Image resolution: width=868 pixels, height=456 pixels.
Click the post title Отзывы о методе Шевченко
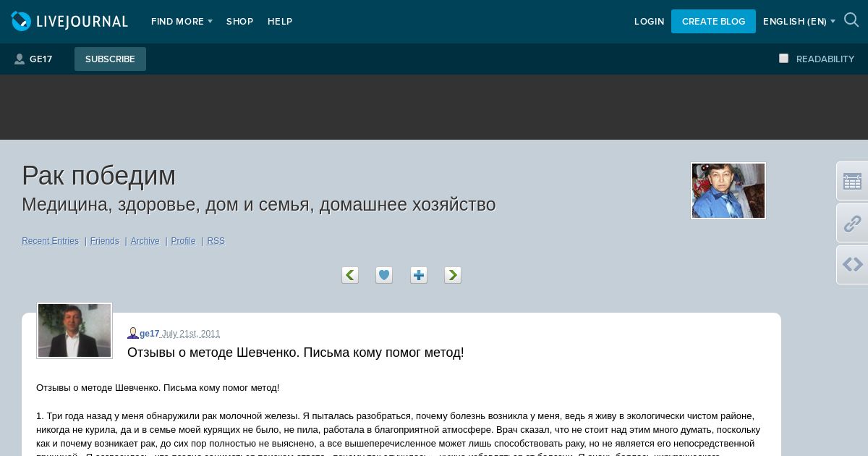click(296, 352)
